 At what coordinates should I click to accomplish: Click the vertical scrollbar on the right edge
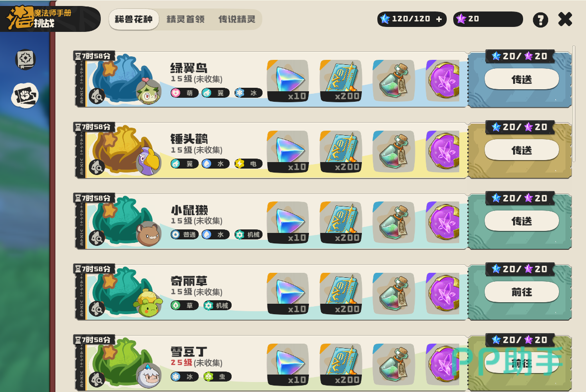click(574, 105)
